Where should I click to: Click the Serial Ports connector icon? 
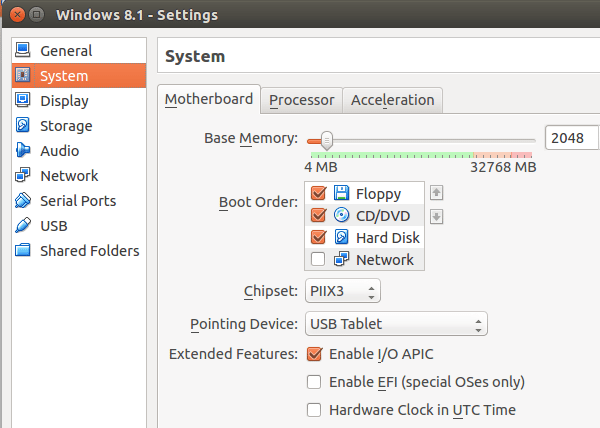click(x=23, y=200)
